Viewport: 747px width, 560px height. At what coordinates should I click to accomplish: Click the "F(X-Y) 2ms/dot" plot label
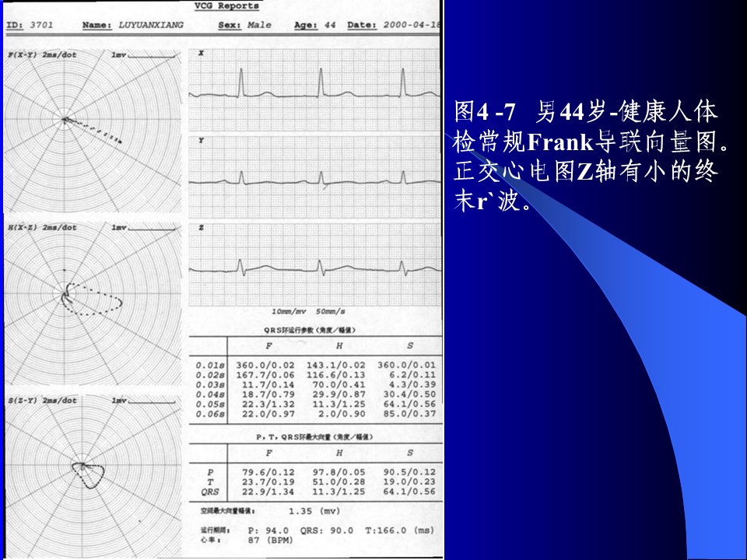click(42, 54)
